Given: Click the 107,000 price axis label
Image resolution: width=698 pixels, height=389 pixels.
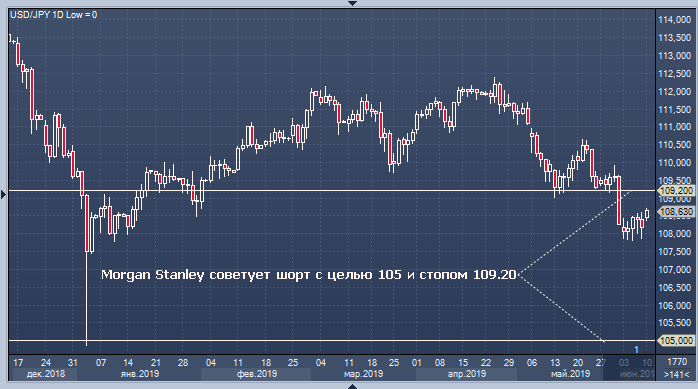Looking at the screenshot, I should pyautogui.click(x=675, y=270).
